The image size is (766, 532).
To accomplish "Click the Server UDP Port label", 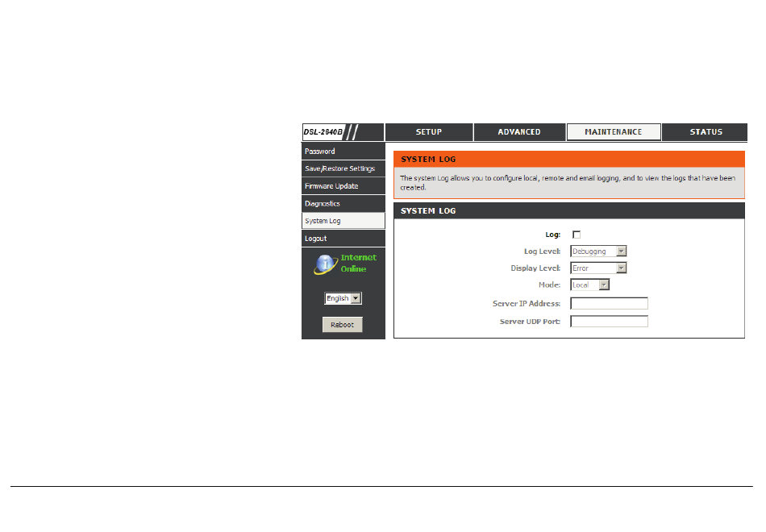I will 530,322.
